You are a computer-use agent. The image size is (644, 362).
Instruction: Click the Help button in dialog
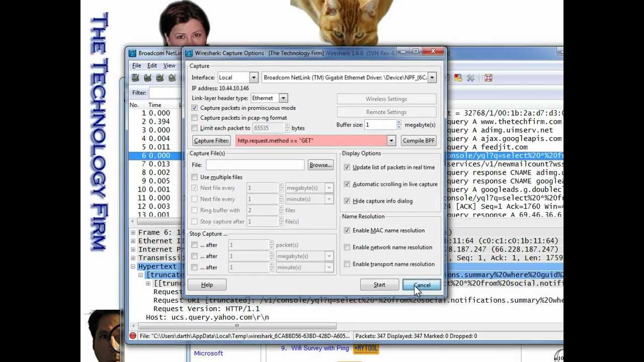(207, 285)
